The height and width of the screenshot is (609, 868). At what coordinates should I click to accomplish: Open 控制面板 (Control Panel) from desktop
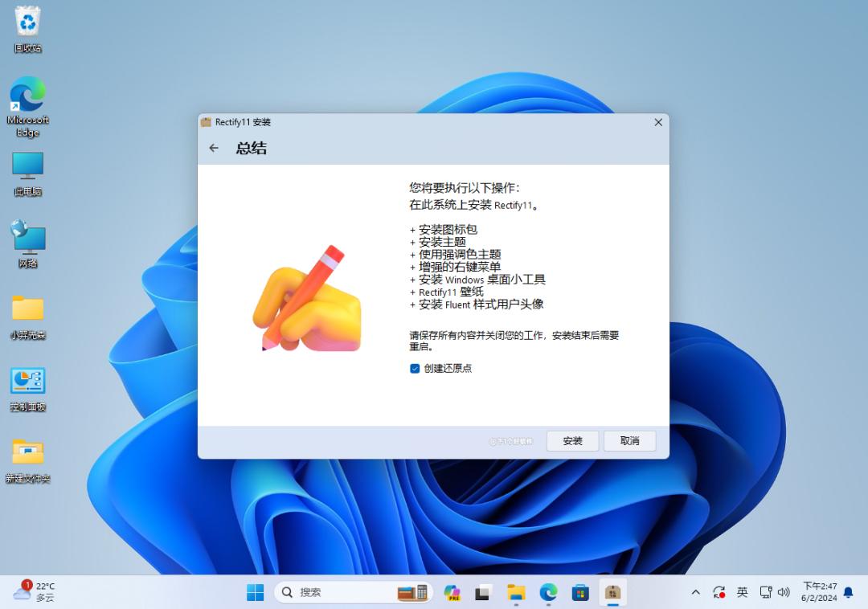[x=27, y=382]
